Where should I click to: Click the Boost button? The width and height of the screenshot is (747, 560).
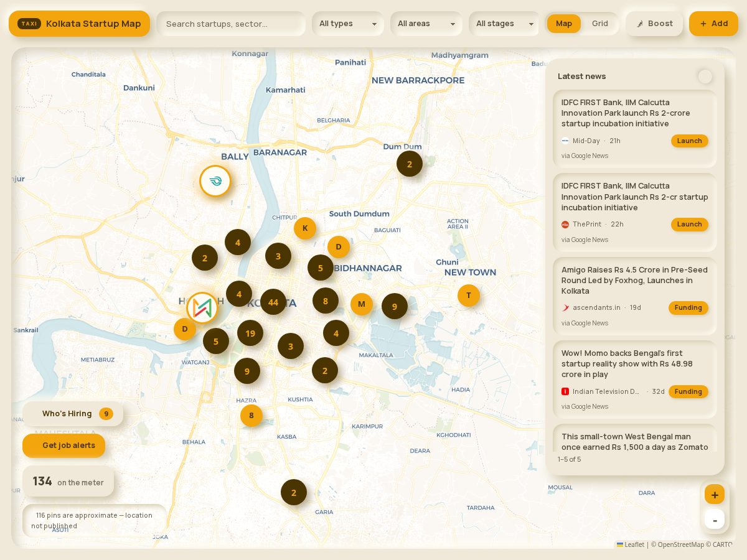tap(654, 24)
